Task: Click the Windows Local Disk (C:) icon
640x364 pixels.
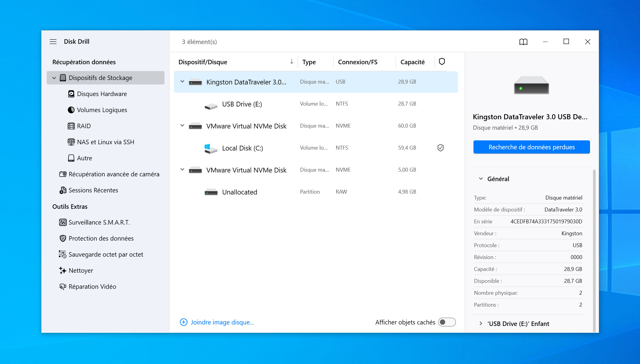Action: tap(211, 149)
